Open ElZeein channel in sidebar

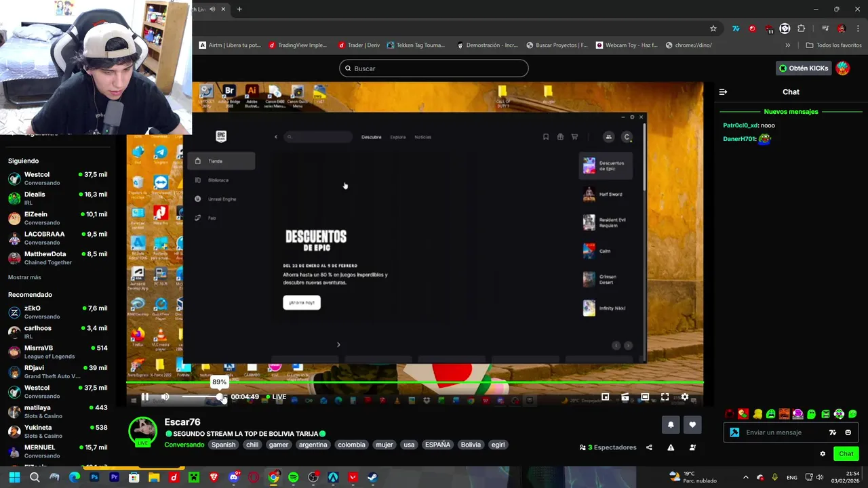[58, 218]
